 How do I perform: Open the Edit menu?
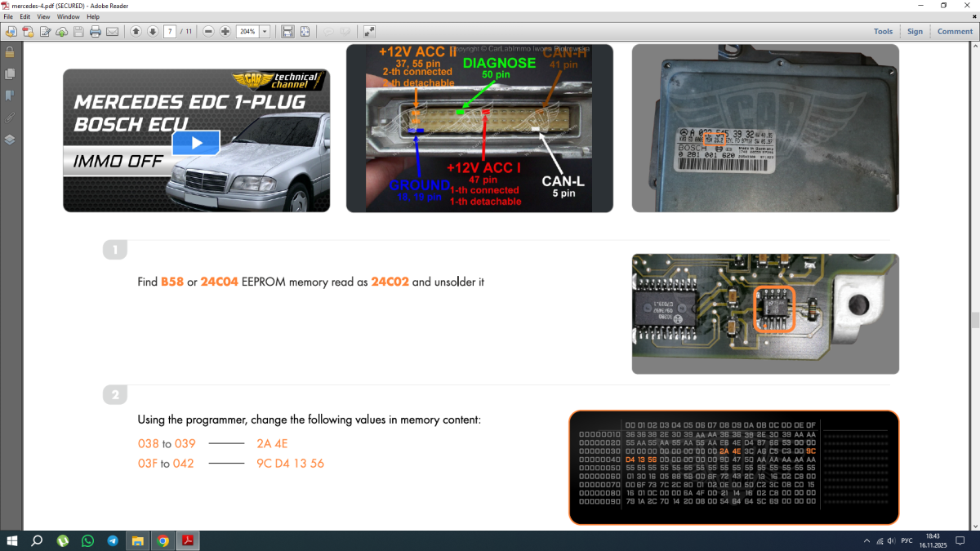25,16
